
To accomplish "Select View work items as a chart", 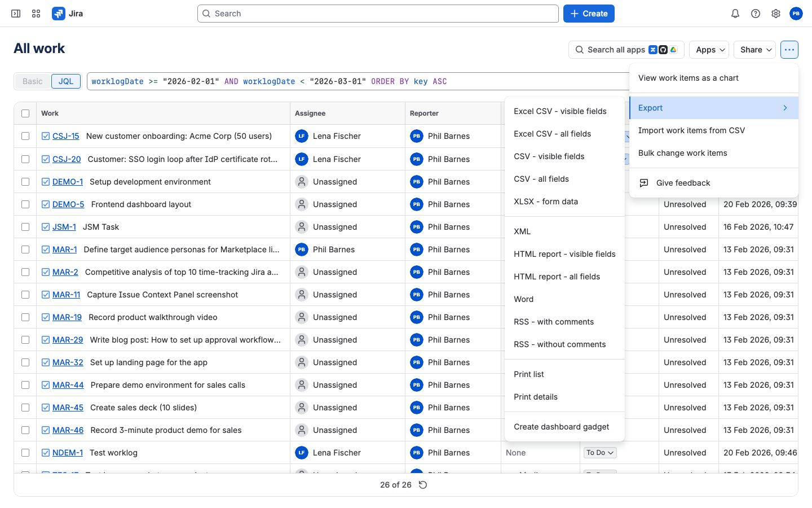I will [x=714, y=78].
